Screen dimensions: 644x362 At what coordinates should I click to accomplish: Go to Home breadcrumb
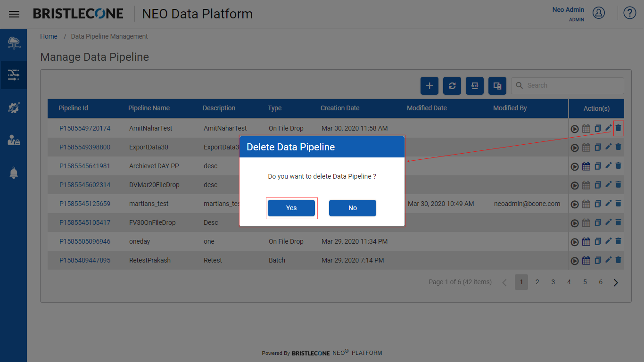(x=49, y=36)
